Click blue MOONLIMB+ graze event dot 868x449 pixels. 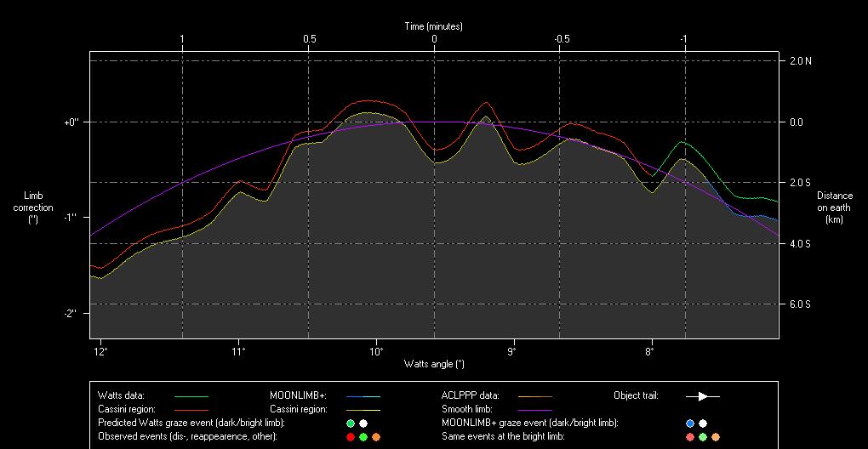pyautogui.click(x=690, y=423)
